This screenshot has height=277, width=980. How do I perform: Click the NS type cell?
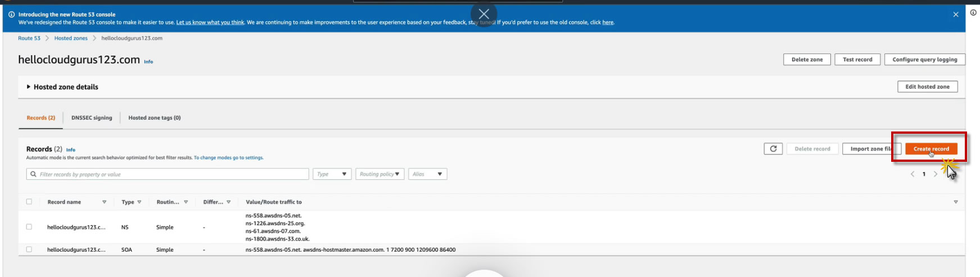[x=125, y=228]
